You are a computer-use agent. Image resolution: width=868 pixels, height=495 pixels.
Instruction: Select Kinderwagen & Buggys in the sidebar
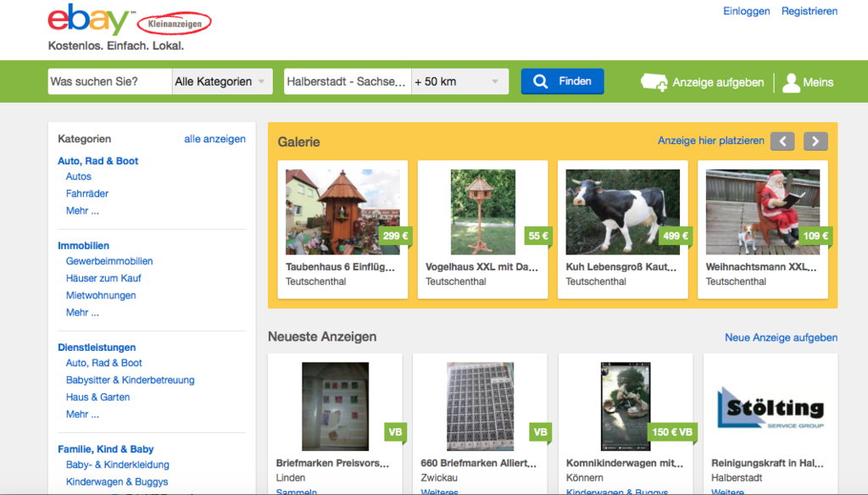tap(117, 482)
